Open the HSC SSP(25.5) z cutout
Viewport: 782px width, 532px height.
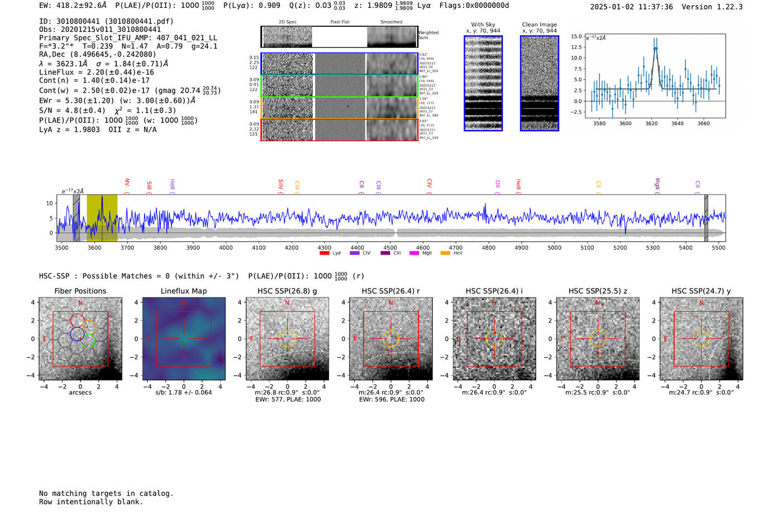click(598, 338)
